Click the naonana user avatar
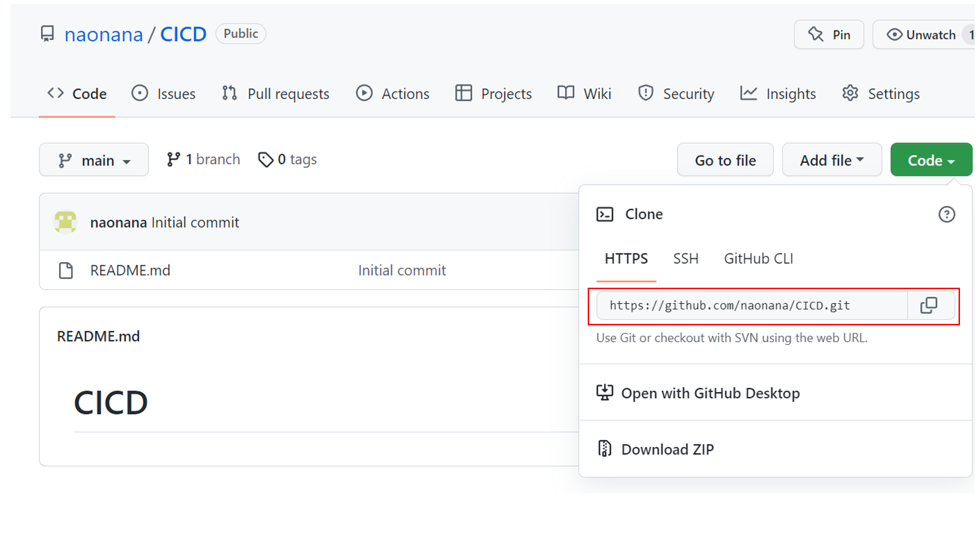This screenshot has width=980, height=544. pyautogui.click(x=66, y=222)
